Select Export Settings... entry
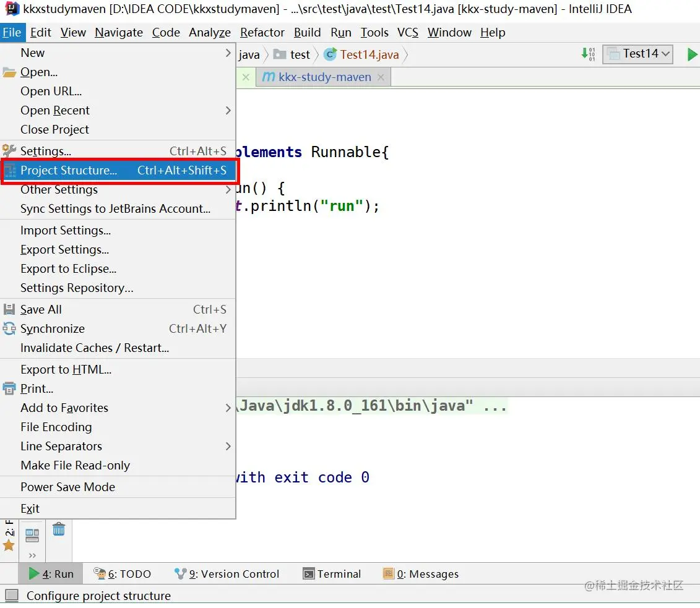Screen dimensions: 700x608 tap(118, 249)
